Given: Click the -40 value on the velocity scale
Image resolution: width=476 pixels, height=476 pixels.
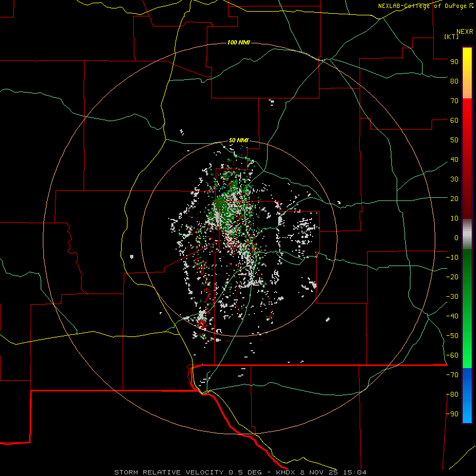Looking at the screenshot, I should [x=452, y=316].
